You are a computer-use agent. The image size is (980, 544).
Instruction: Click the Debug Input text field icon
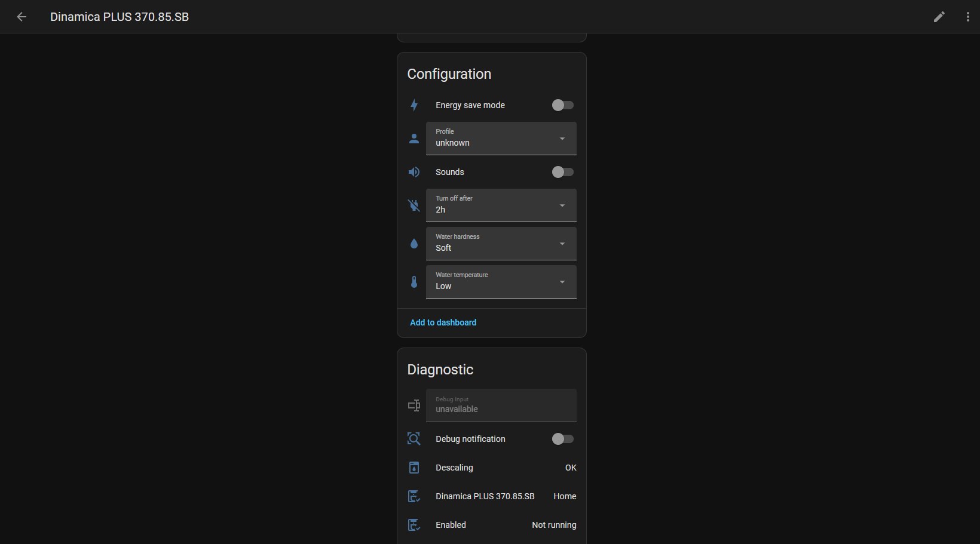[x=414, y=405]
